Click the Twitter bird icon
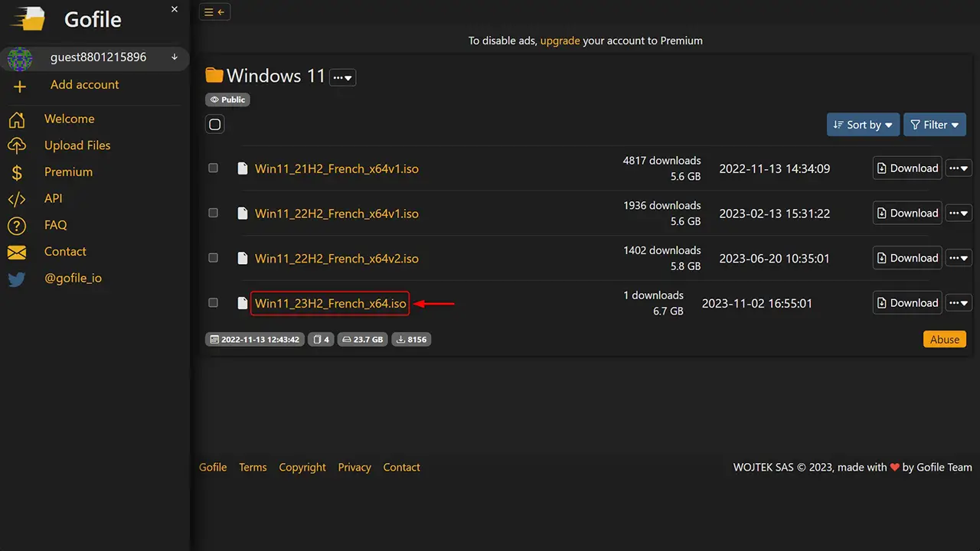Screen dimensions: 980x551 16,279
